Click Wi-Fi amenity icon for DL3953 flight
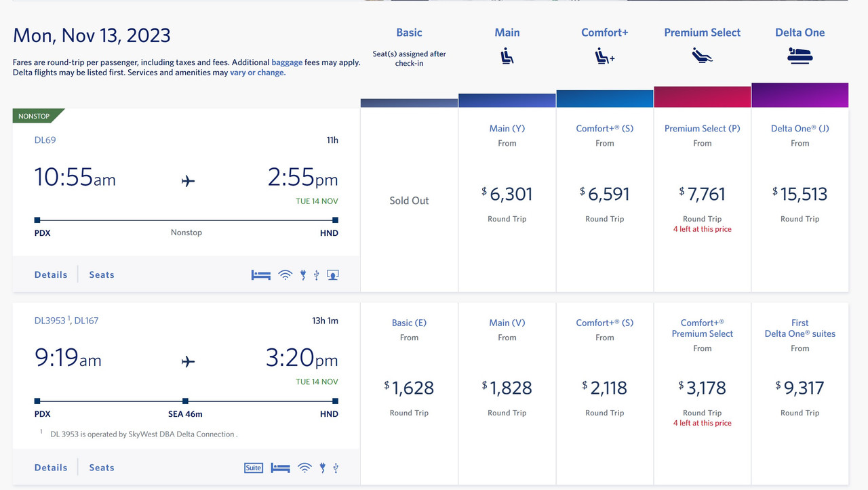Screen dimensions: 868x490 [x=304, y=468]
